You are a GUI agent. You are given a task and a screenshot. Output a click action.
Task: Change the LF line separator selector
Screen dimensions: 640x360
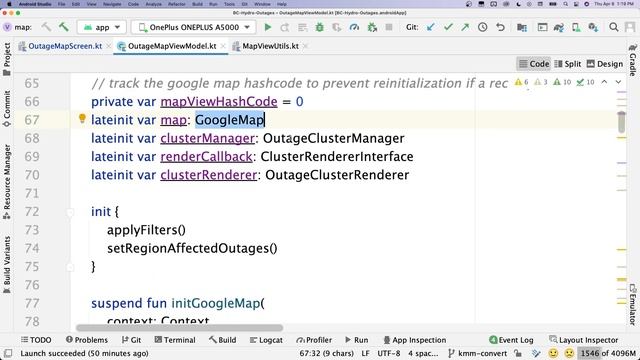(x=365, y=353)
